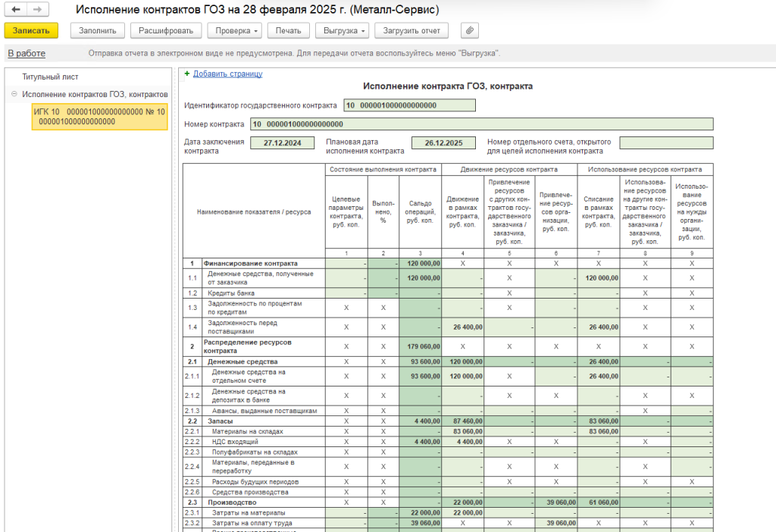Viewport: 776px width, 532px height.
Task: Click the date field showing 27.12.2024
Action: tap(282, 143)
